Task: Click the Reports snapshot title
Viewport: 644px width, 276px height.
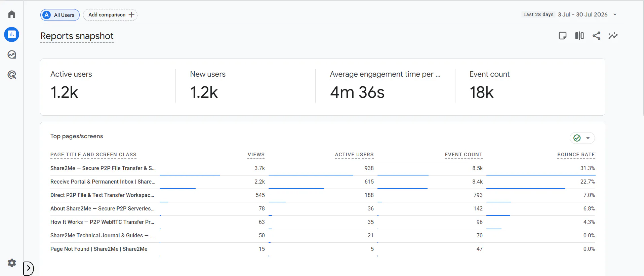Action: tap(77, 36)
